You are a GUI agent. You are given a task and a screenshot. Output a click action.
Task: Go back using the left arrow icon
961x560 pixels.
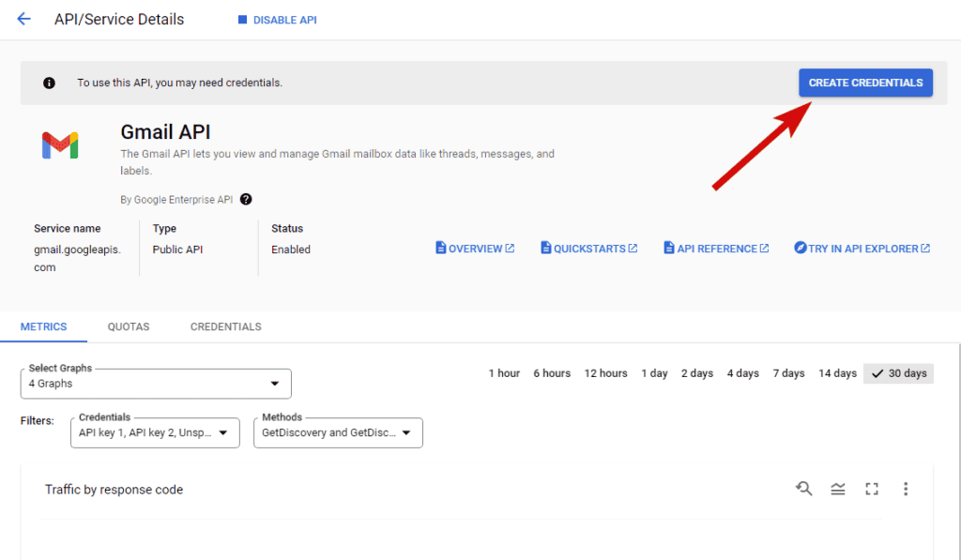pos(23,19)
